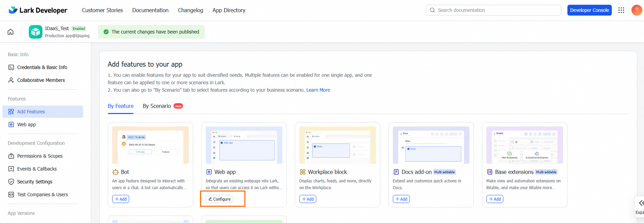Viewport: 644px width, 223px height.
Task: Click the Docs add-on feature icon
Action: 396,172
